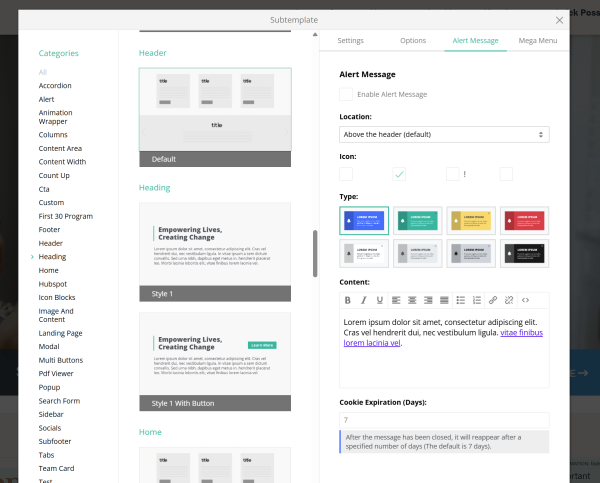This screenshot has height=483, width=600.
Task: Center align content text
Action: pyautogui.click(x=412, y=300)
